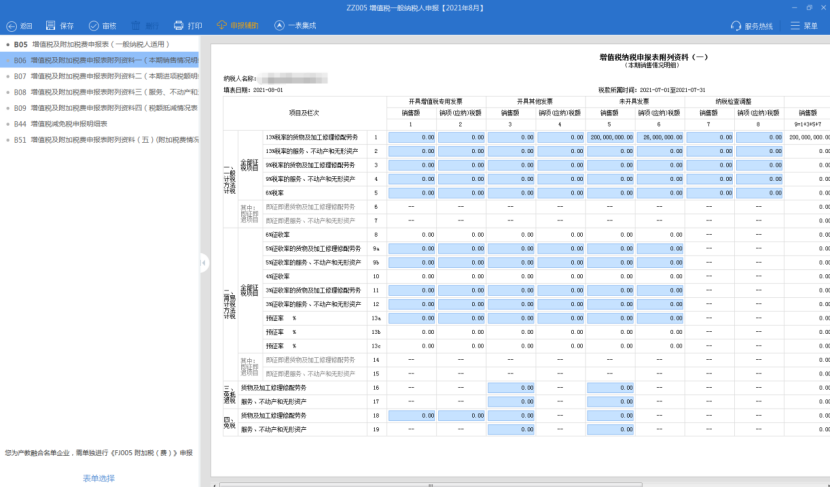The image size is (830, 487).
Task: Open form B05 增值税及附加税费申报表
Action: pos(100,44)
